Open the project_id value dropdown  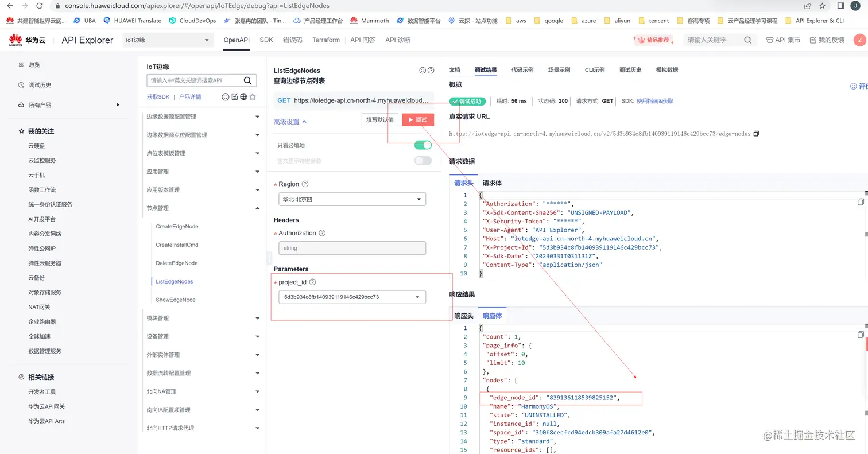point(352,297)
